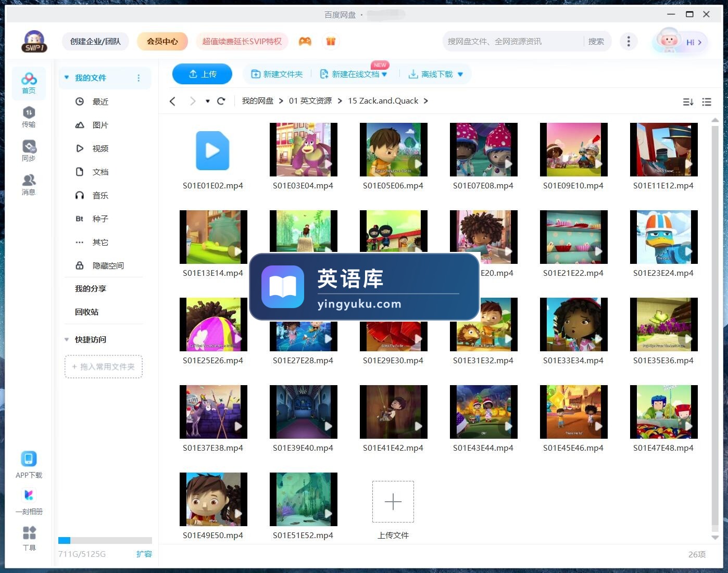This screenshot has width=728, height=573.
Task: Click the APP下载 icon
Action: point(29,465)
